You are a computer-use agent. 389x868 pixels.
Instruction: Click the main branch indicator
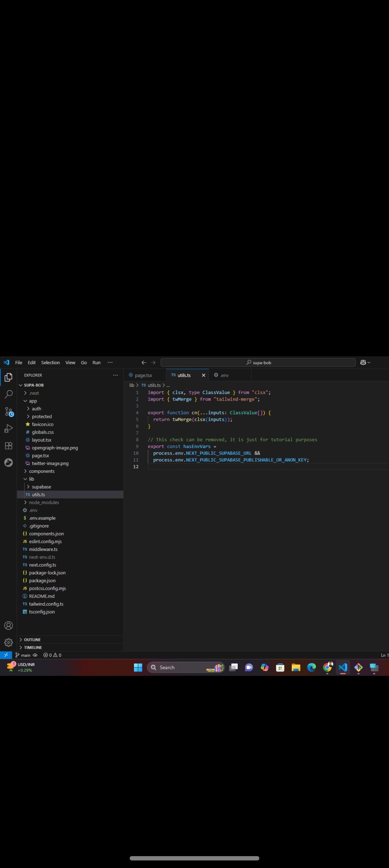pyautogui.click(x=26, y=655)
